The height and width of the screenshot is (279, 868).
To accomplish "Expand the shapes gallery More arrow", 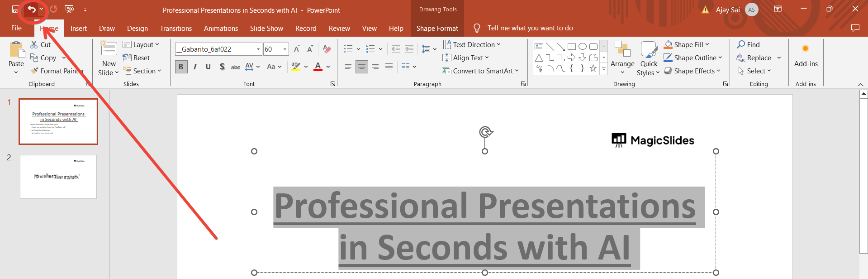I will [603, 69].
